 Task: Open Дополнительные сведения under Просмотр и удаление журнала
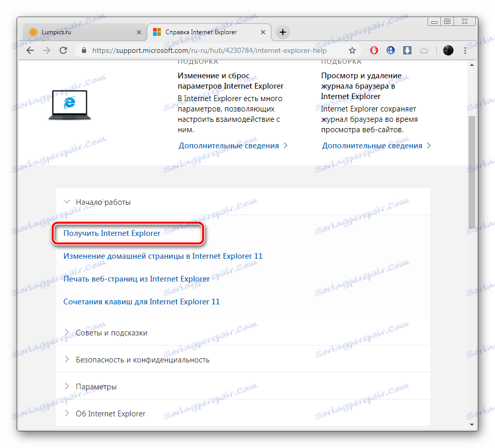pos(376,146)
